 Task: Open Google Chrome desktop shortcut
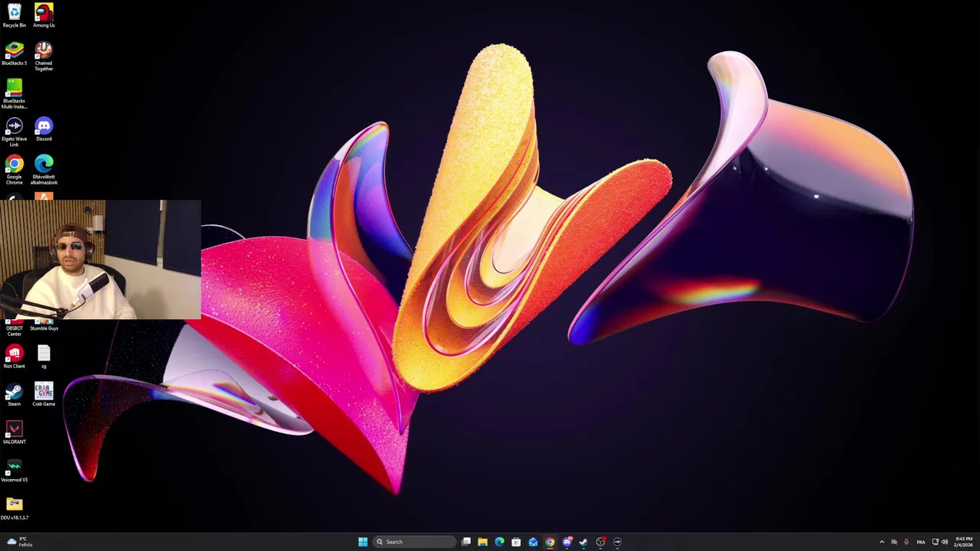pyautogui.click(x=14, y=170)
